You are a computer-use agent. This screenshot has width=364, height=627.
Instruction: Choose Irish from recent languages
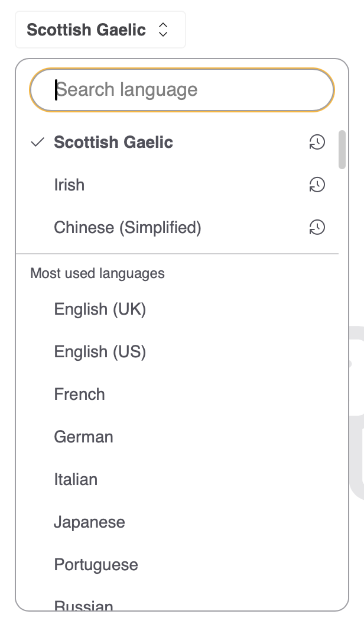pyautogui.click(x=69, y=185)
